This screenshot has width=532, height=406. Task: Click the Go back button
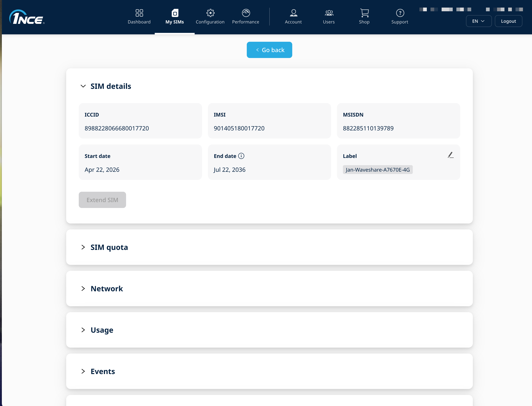point(269,50)
